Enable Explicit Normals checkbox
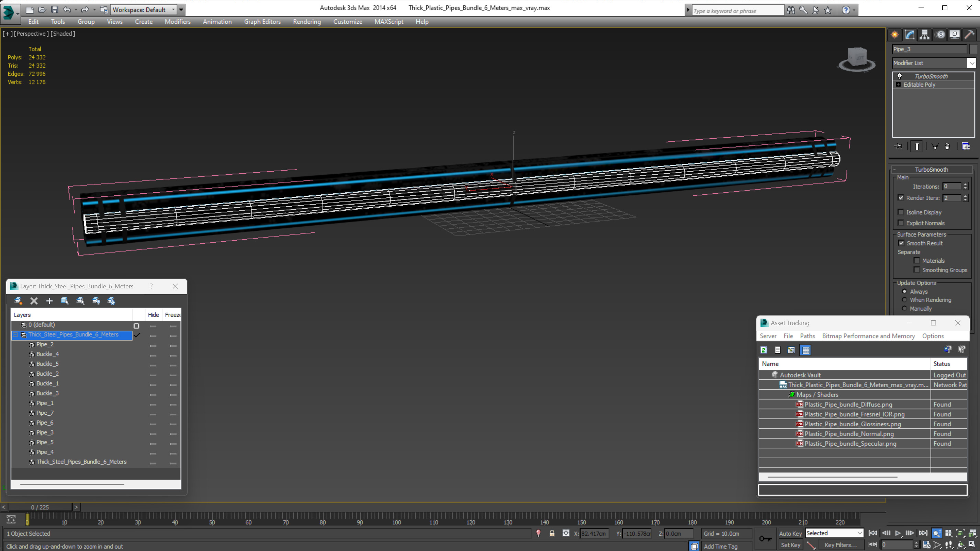Screen dimensions: 980x551 901,223
